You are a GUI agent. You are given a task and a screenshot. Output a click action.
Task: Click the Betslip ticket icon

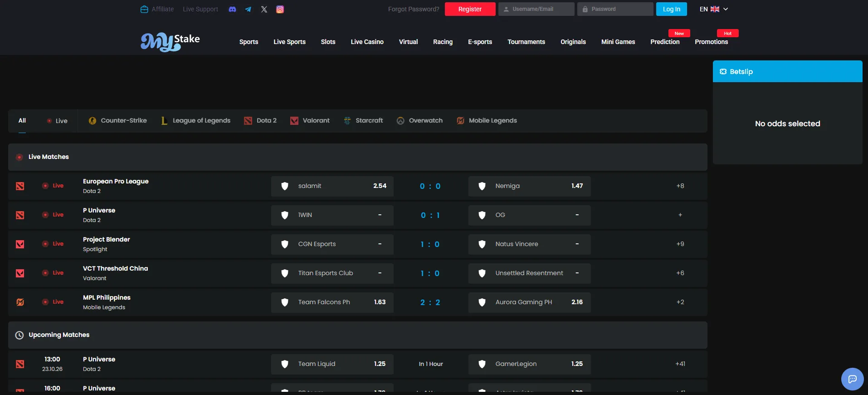tap(723, 72)
